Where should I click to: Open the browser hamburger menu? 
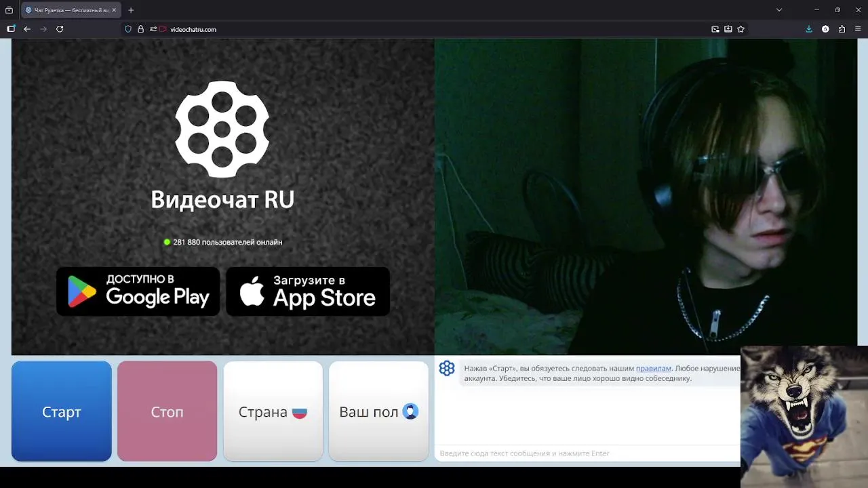pos(858,29)
